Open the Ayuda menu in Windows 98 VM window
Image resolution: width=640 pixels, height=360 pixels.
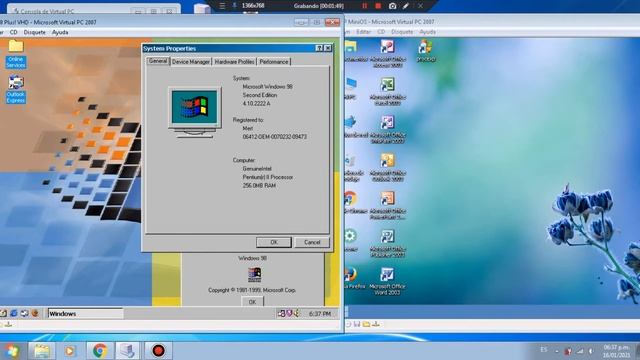[x=60, y=32]
